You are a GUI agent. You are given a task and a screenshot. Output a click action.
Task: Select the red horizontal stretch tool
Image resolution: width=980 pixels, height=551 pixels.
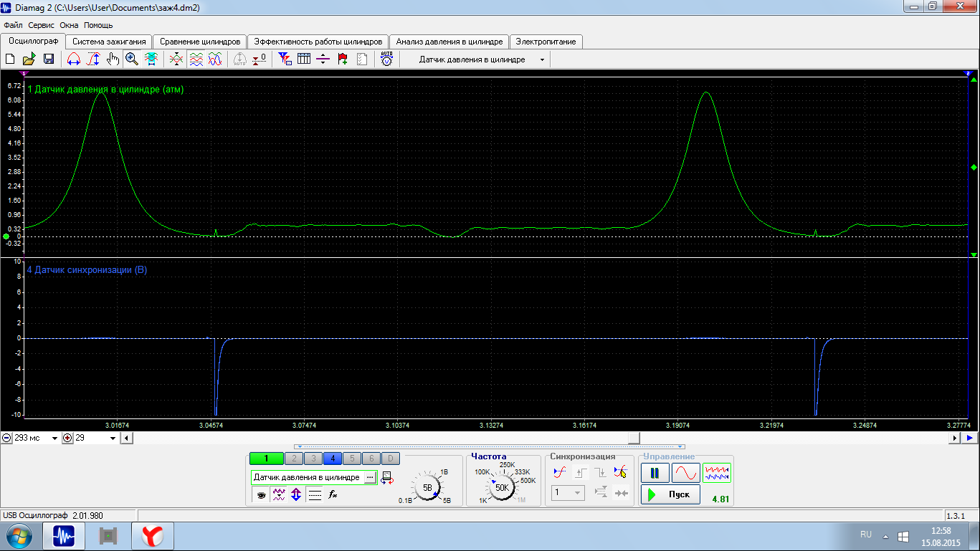tap(73, 59)
